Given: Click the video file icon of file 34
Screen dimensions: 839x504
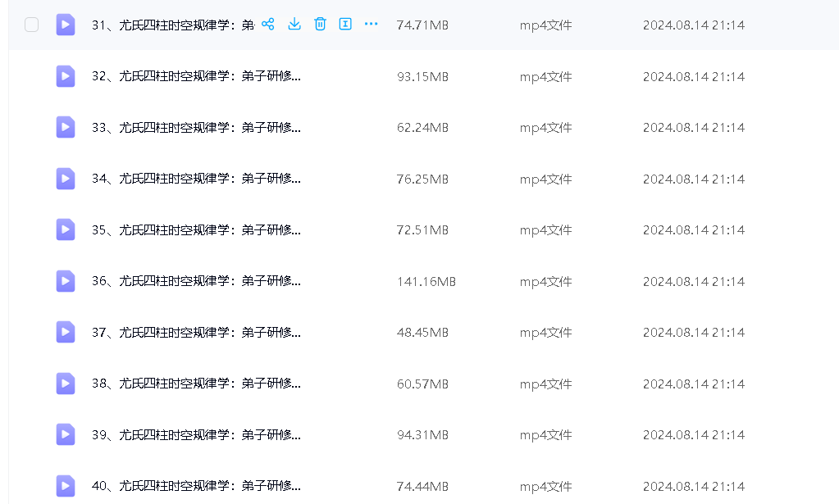Looking at the screenshot, I should pyautogui.click(x=66, y=179).
